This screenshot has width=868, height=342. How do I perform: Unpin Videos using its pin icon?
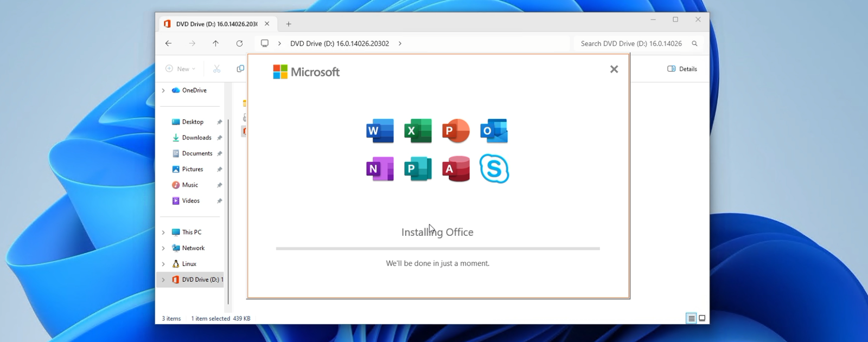click(x=220, y=201)
